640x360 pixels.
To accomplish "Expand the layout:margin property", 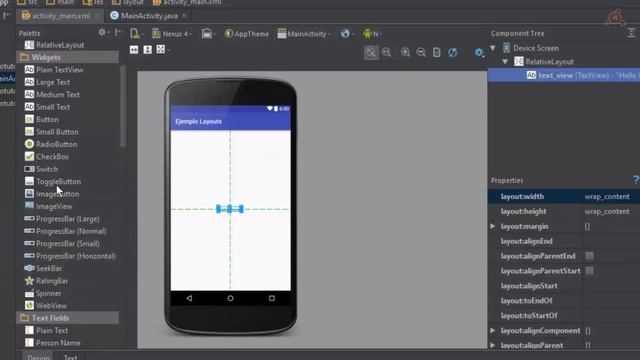I will [x=493, y=226].
